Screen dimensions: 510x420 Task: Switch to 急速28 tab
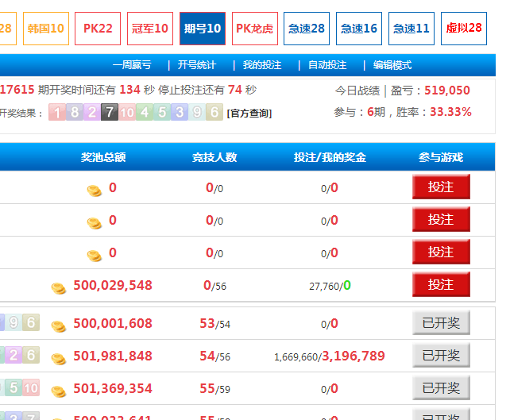pyautogui.click(x=307, y=29)
